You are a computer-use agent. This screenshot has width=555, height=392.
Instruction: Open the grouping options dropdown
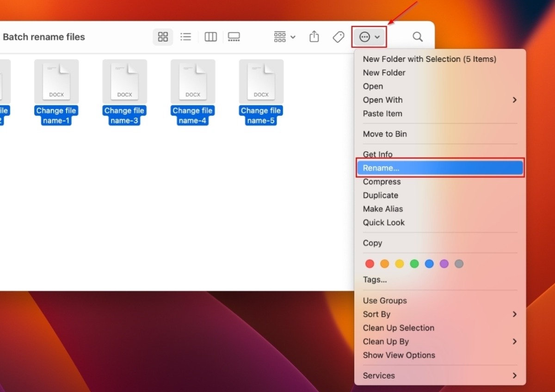click(x=284, y=37)
